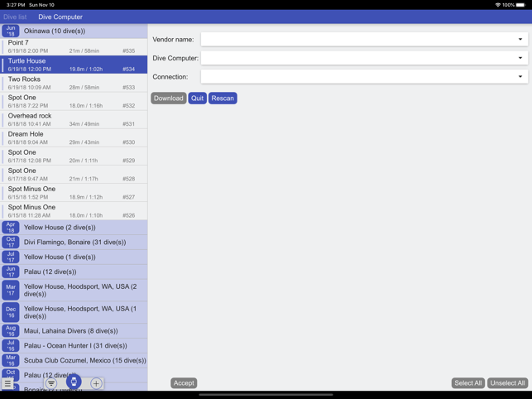Tap the dive computer watch icon
The height and width of the screenshot is (399, 532).
pyautogui.click(x=74, y=382)
